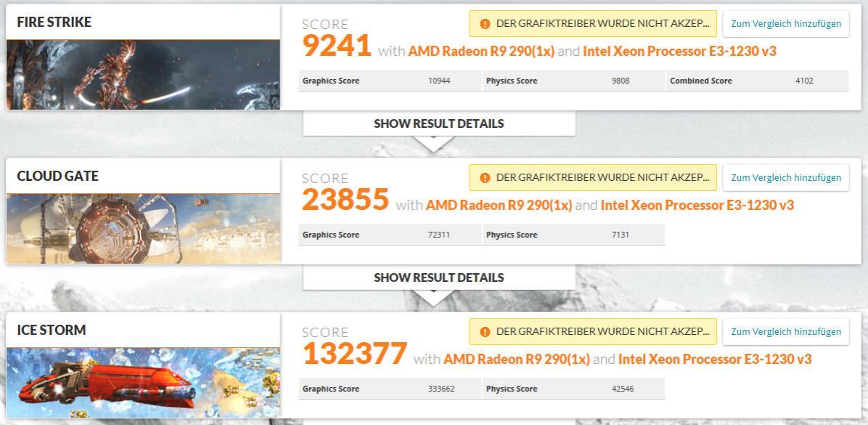Click the Graphics Score label in Fire Strike

[x=331, y=81]
